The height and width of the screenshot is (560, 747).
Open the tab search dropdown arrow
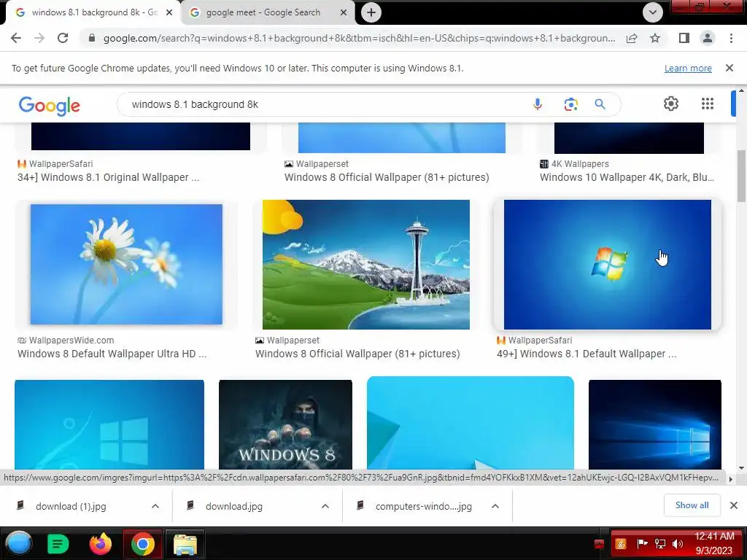click(x=653, y=12)
